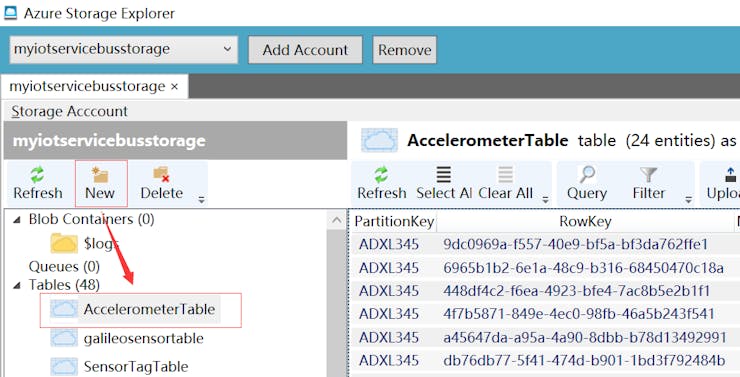Click RowKey db76db77-5f41-474d-b901-1bd3f792484b
The height and width of the screenshot is (377, 740).
tap(584, 360)
